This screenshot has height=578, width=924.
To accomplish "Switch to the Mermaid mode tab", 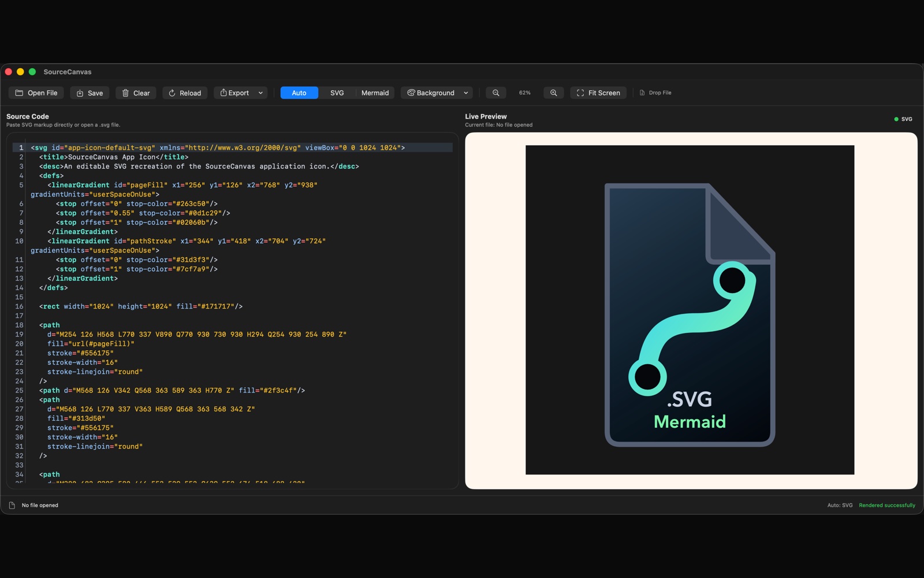I will coord(375,92).
